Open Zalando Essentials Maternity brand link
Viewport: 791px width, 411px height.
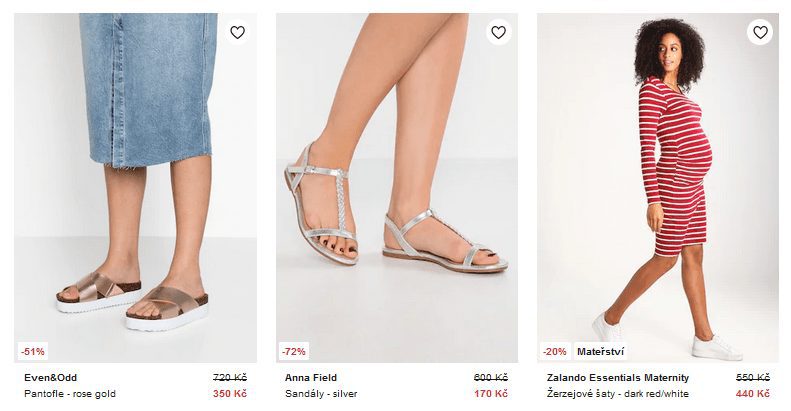(618, 378)
